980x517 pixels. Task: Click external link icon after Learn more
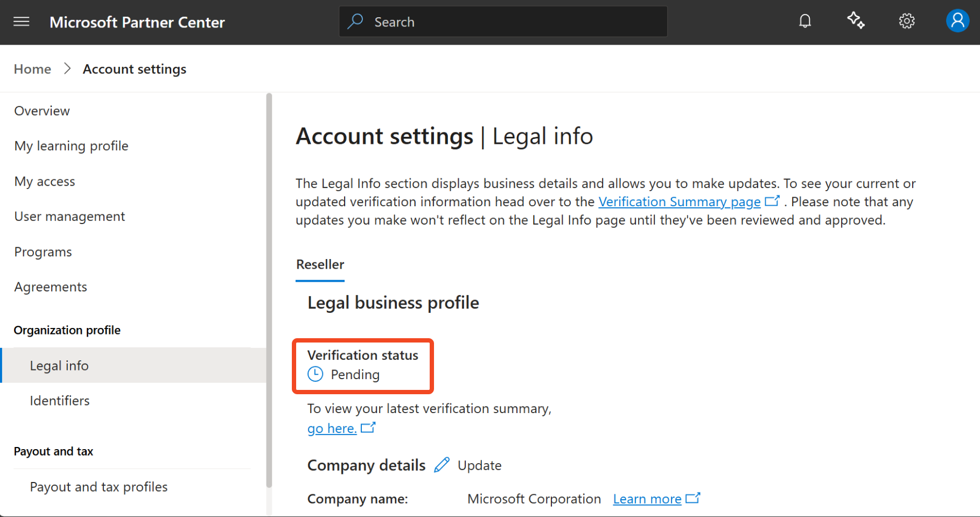click(x=693, y=498)
